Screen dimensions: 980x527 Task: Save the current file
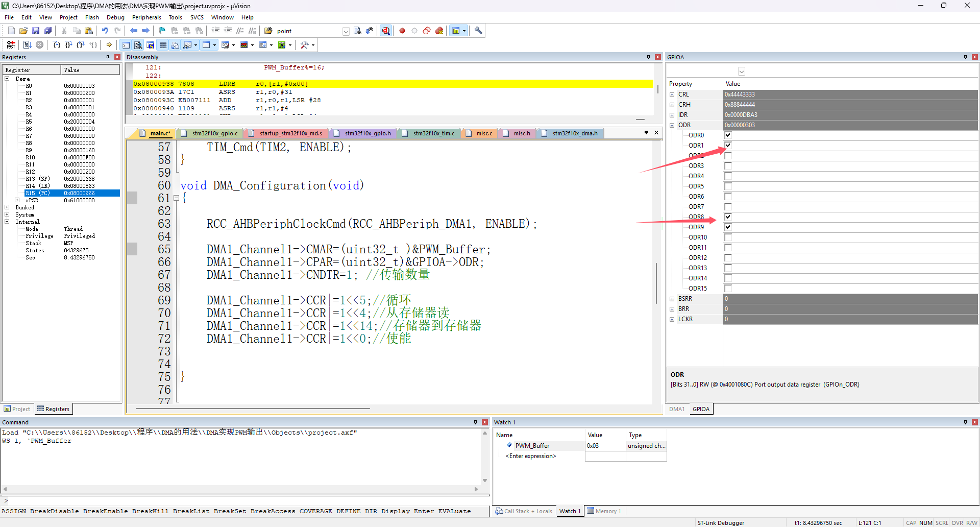click(36, 31)
